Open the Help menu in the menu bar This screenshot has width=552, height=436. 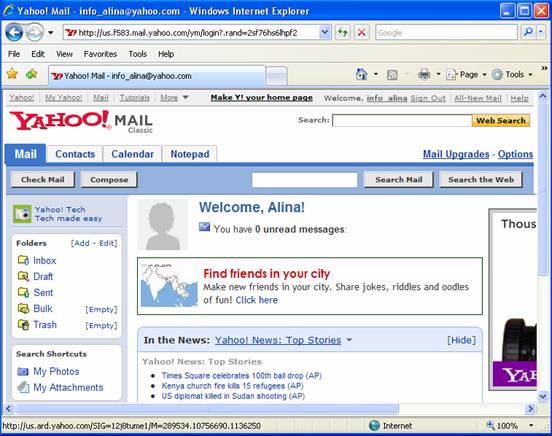[x=166, y=54]
